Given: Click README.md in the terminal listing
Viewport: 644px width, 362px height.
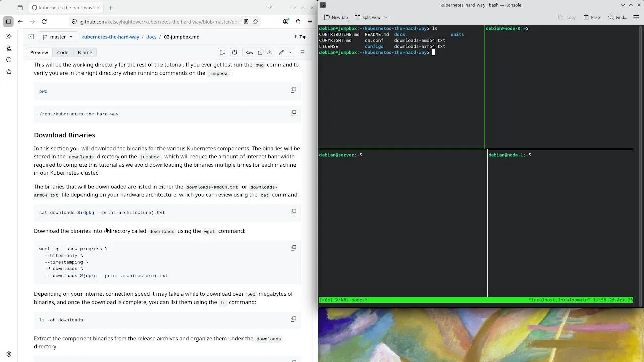Looking at the screenshot, I should click(377, 34).
